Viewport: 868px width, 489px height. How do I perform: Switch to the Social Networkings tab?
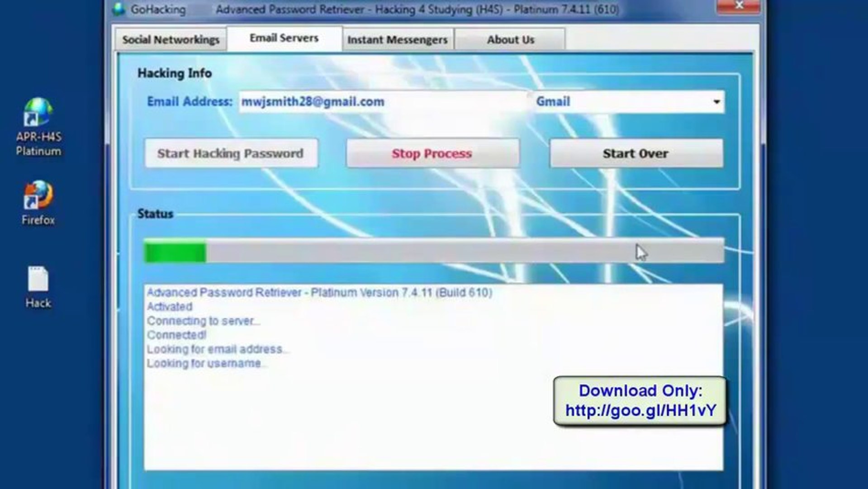[171, 39]
